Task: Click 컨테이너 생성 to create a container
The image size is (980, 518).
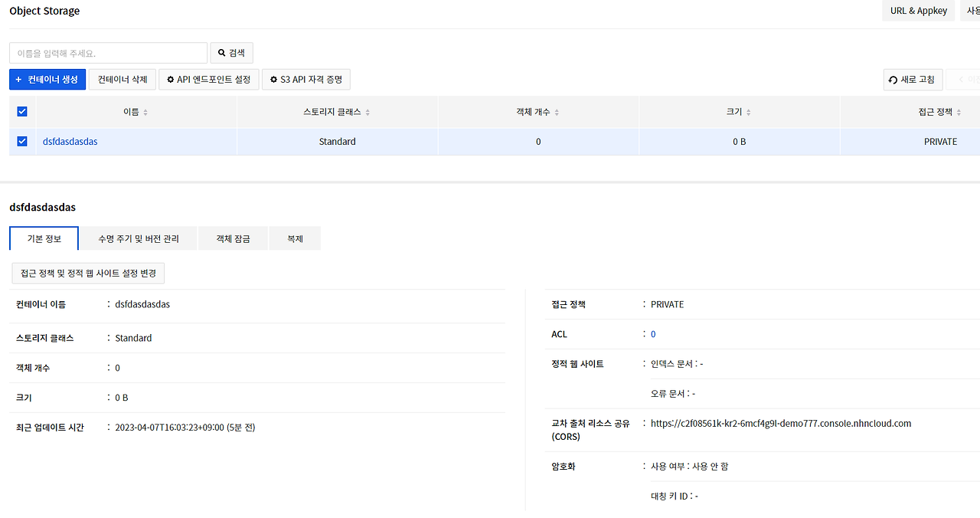Action: click(x=47, y=80)
